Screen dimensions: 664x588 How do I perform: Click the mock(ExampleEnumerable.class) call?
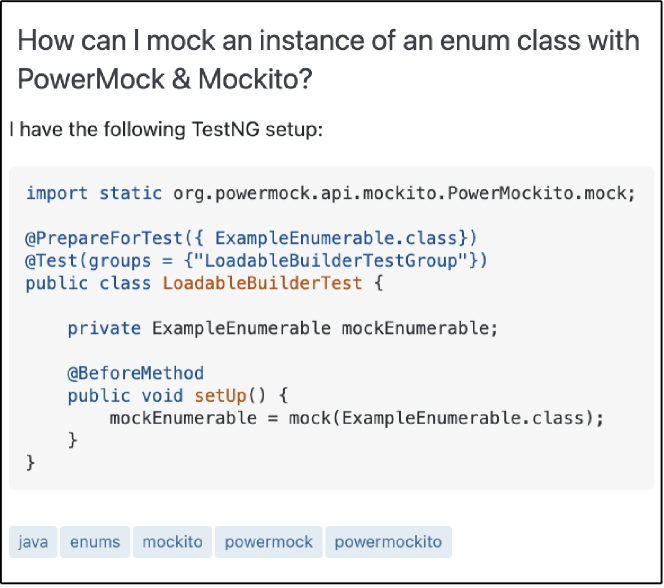(446, 418)
